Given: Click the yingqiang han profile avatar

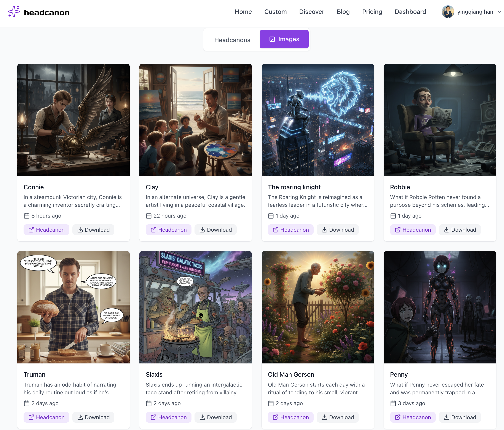Looking at the screenshot, I should [448, 12].
